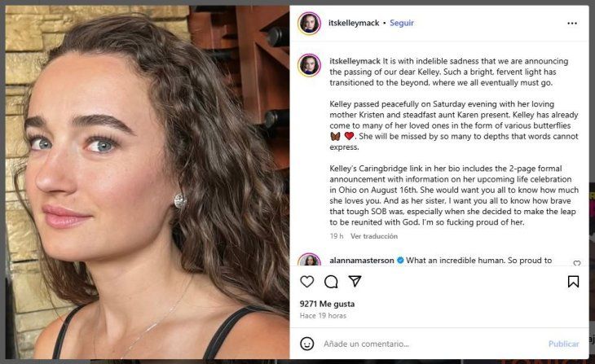The height and width of the screenshot is (364, 595).
Task: Click the profile avatar beside the caption
Action: 309,65
